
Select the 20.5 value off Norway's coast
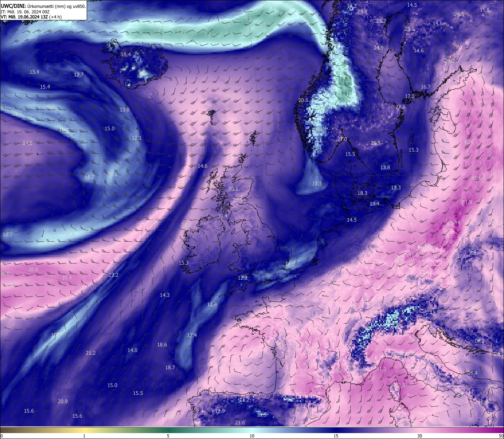coord(303,100)
